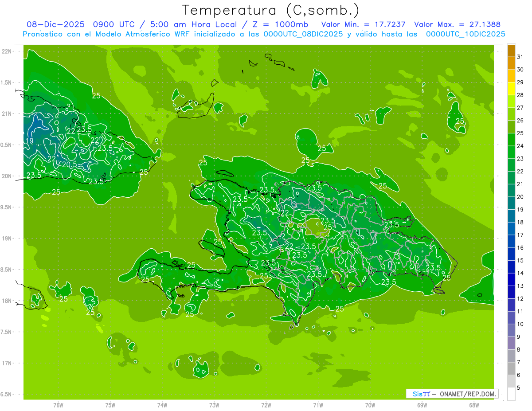
Task: Click the "19N" latitude axis label
Action: 8,239
